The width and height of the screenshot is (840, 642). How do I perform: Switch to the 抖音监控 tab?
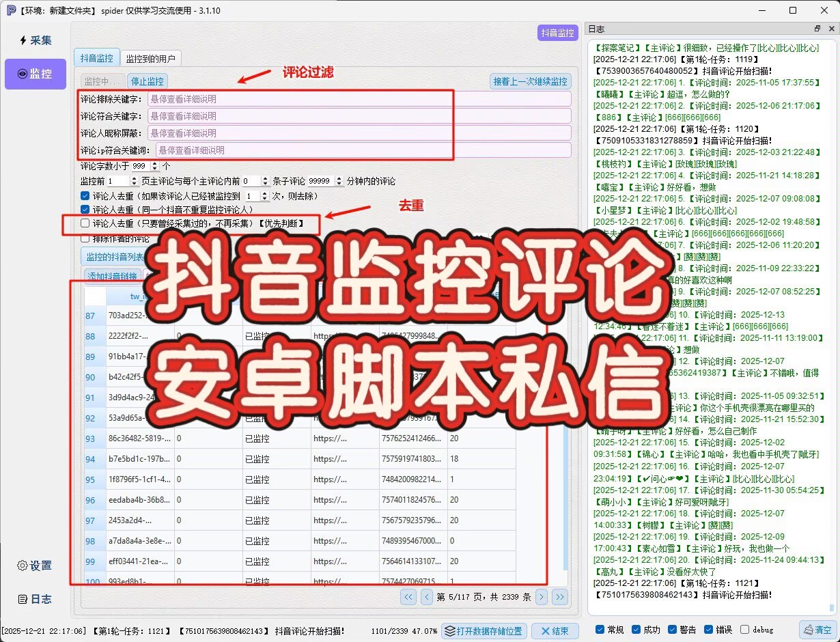point(96,58)
